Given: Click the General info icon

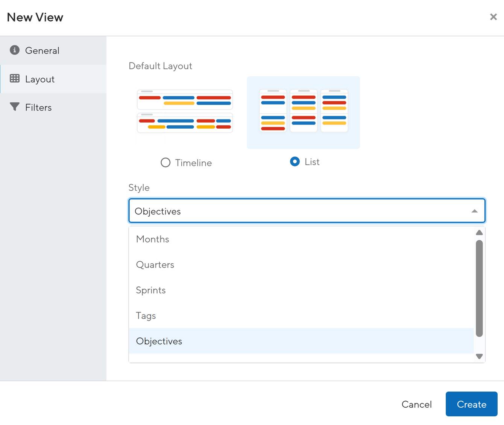Looking at the screenshot, I should (15, 50).
